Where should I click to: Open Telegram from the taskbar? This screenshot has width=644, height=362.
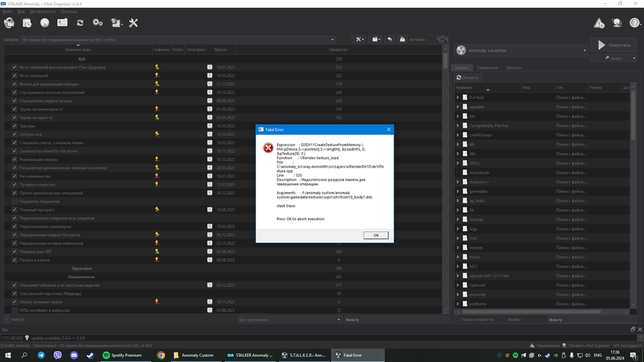coord(41,356)
